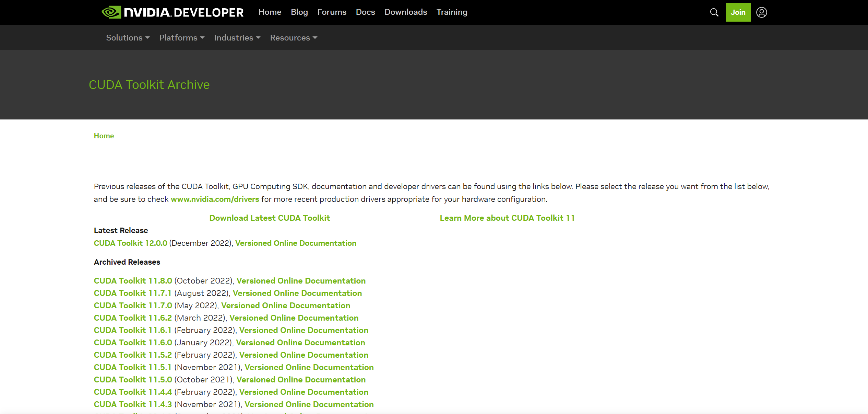This screenshot has width=868, height=414.
Task: Open CUDA Toolkit 11.8.0 link
Action: pos(133,281)
